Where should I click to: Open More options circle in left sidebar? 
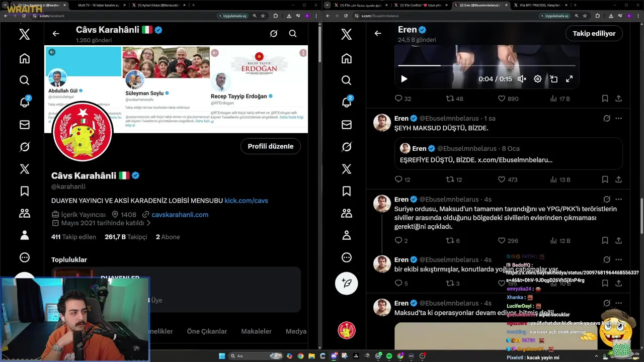pyautogui.click(x=25, y=257)
